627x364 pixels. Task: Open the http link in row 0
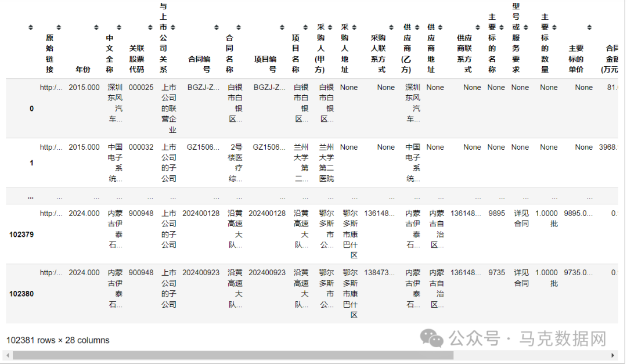51,87
